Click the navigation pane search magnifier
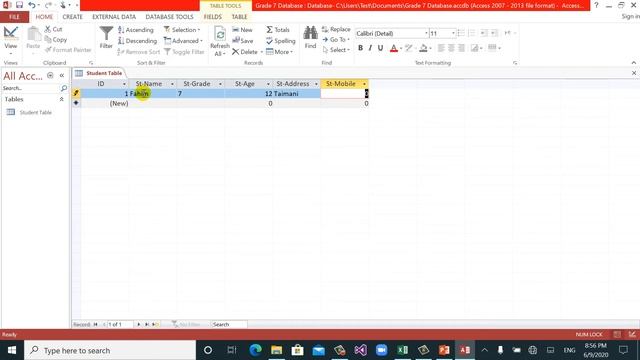This screenshot has width=640, height=360. coord(64,88)
